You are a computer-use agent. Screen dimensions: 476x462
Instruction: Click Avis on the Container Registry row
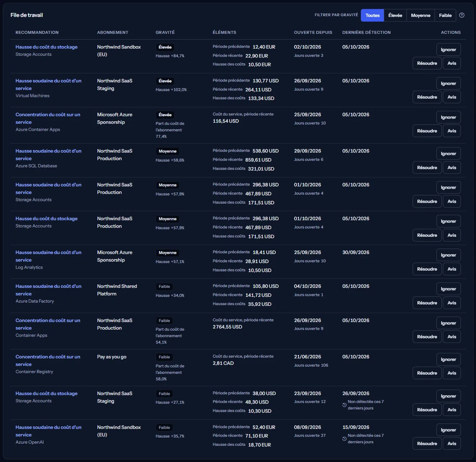[452, 373]
